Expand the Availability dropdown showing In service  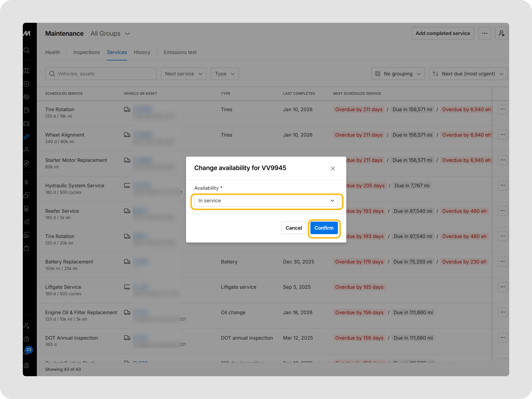click(266, 201)
